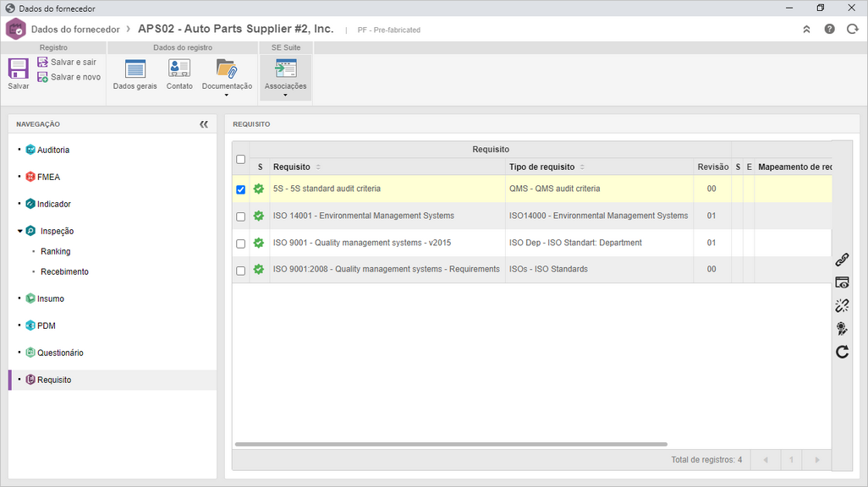Expand the Documentação dropdown arrow
Viewport: 868px width, 487px height.
pos(227,96)
